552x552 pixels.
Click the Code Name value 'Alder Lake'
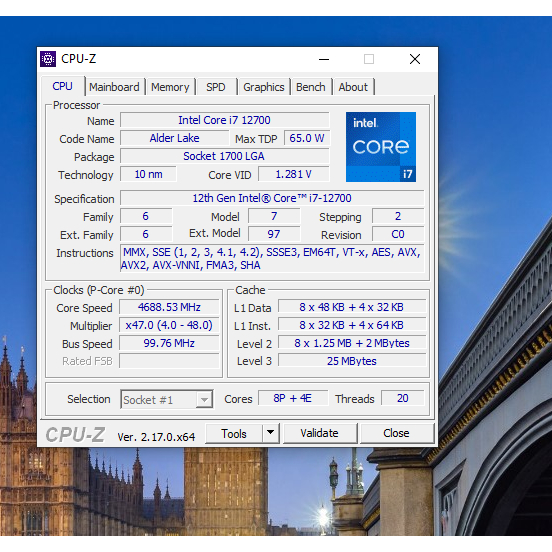tap(174, 138)
